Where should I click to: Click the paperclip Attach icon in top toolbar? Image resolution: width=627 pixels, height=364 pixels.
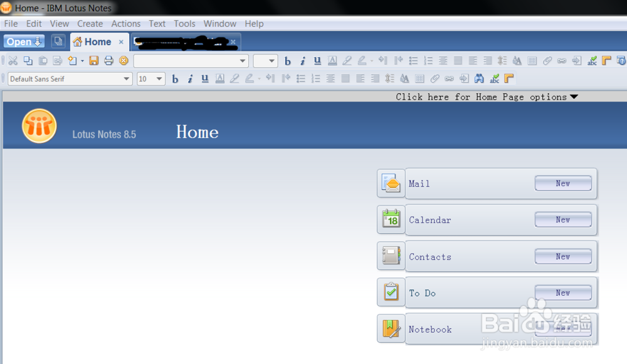coord(547,61)
